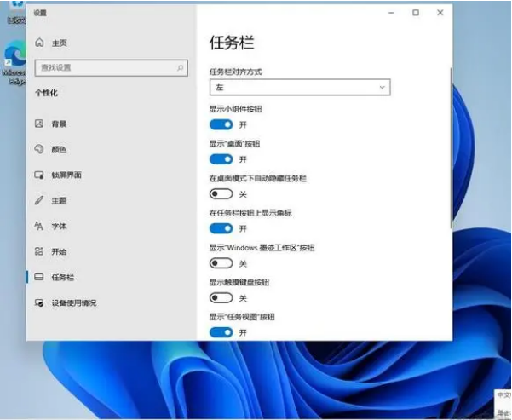
Task: Click the 个性化 section label
Action: tap(46, 93)
